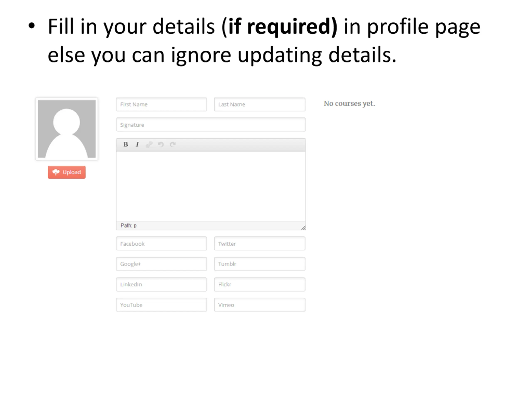Click inside the rich text editor body
This screenshot has height=399, width=532.
click(x=211, y=186)
